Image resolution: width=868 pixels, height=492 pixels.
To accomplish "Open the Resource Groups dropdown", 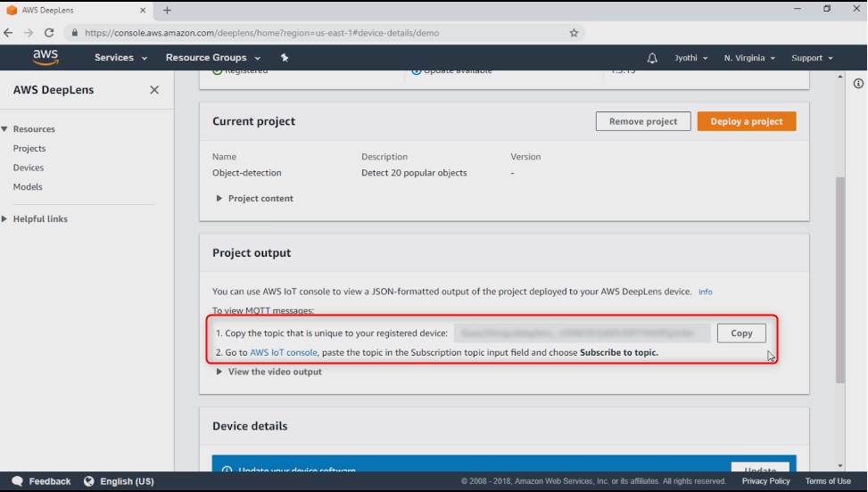I will point(212,58).
